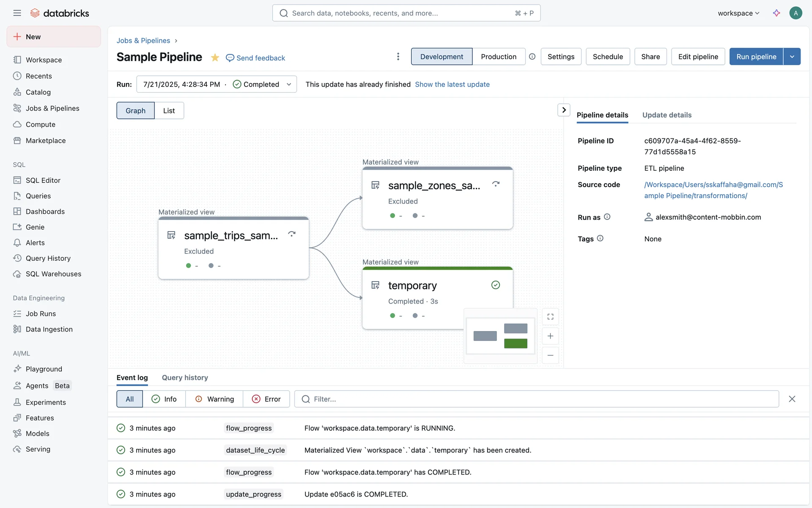
Task: Open the Run selection dropdown
Action: pyautogui.click(x=217, y=84)
